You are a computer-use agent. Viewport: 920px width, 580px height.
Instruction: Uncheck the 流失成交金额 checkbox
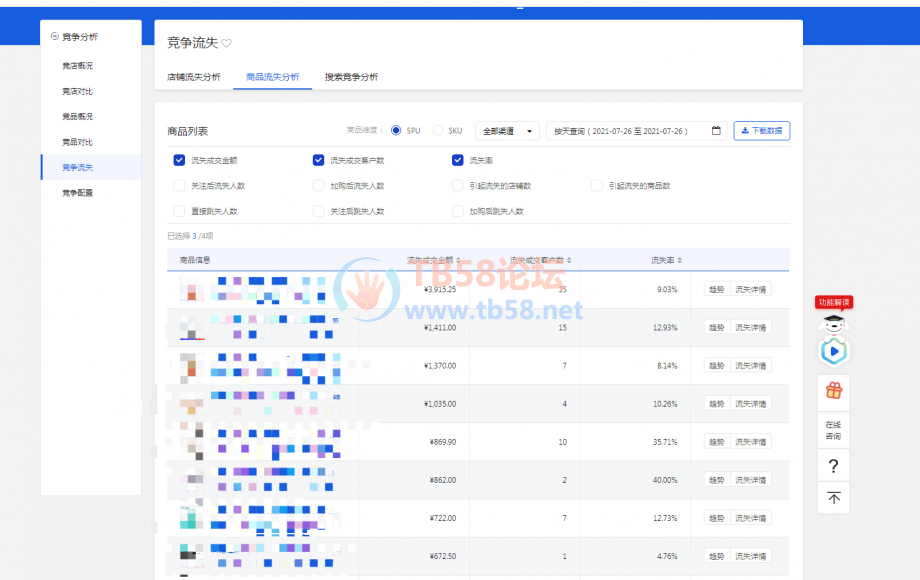pos(179,160)
